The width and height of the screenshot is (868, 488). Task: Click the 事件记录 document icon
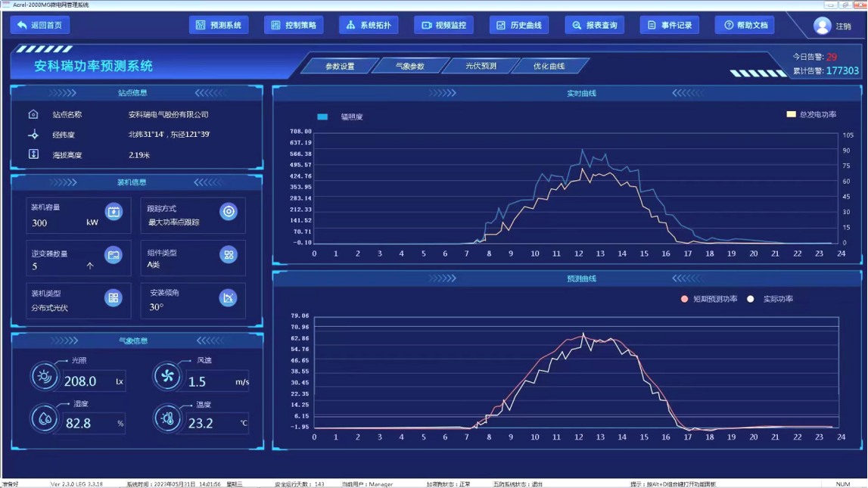(x=652, y=25)
